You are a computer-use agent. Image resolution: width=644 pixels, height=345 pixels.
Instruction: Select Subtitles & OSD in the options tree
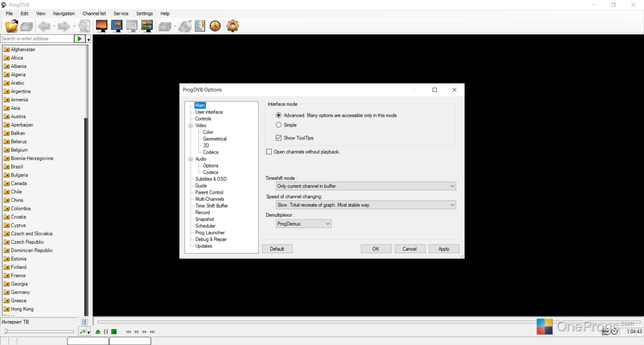(211, 179)
